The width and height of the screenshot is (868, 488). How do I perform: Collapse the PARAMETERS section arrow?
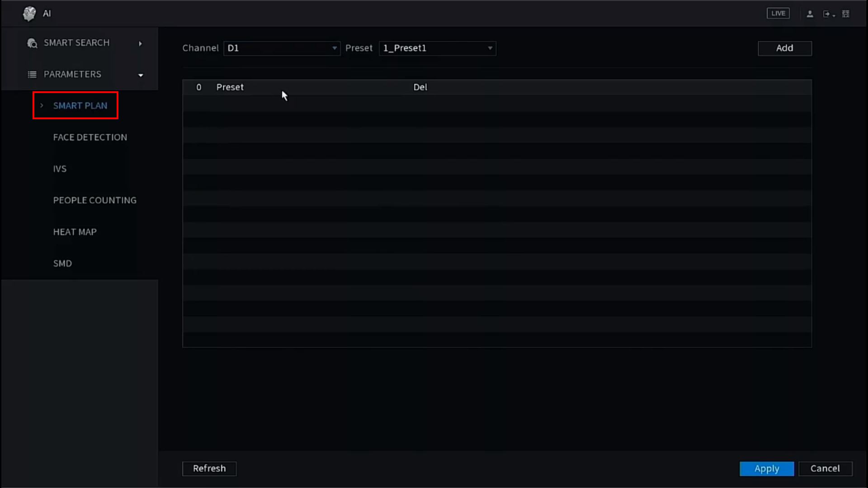tap(141, 75)
